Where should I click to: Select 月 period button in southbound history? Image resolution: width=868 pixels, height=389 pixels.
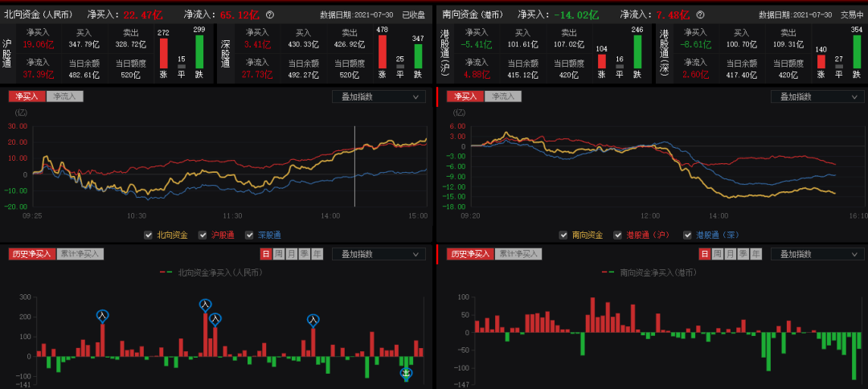pos(730,254)
